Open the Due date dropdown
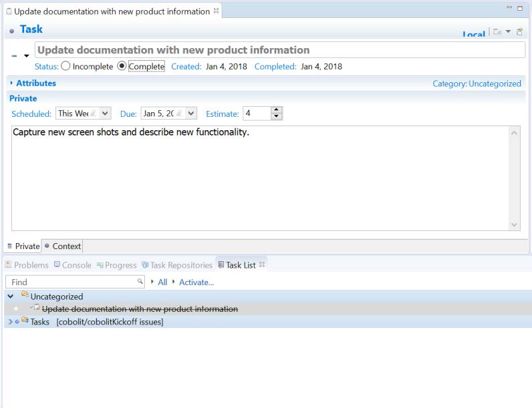The width and height of the screenshot is (532, 408). 191,114
